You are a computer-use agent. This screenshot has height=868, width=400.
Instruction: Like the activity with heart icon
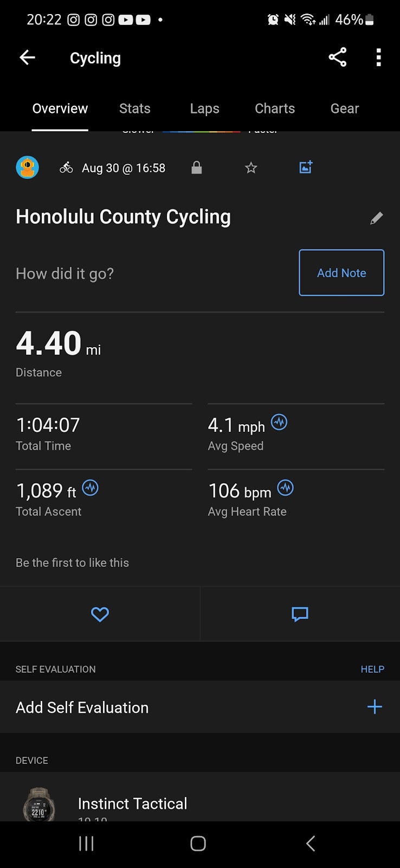click(100, 614)
